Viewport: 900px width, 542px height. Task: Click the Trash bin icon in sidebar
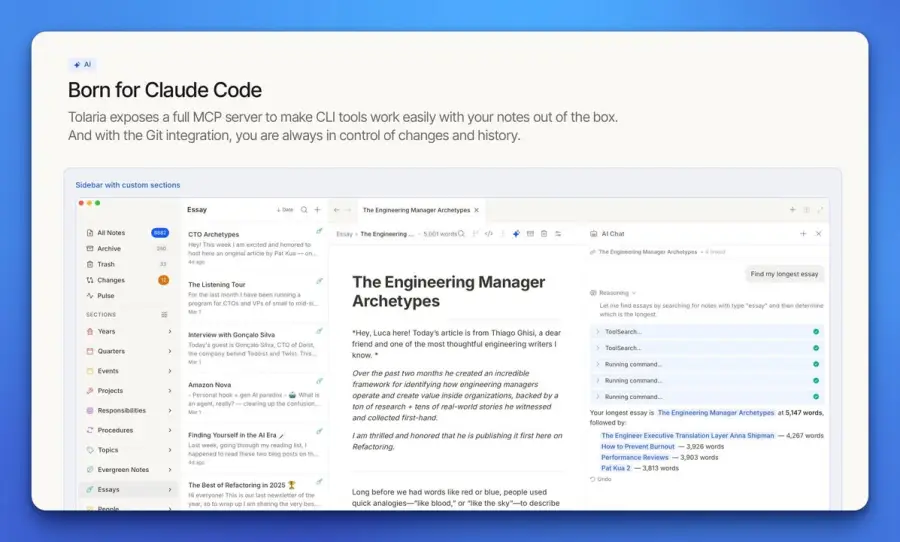[x=90, y=264]
